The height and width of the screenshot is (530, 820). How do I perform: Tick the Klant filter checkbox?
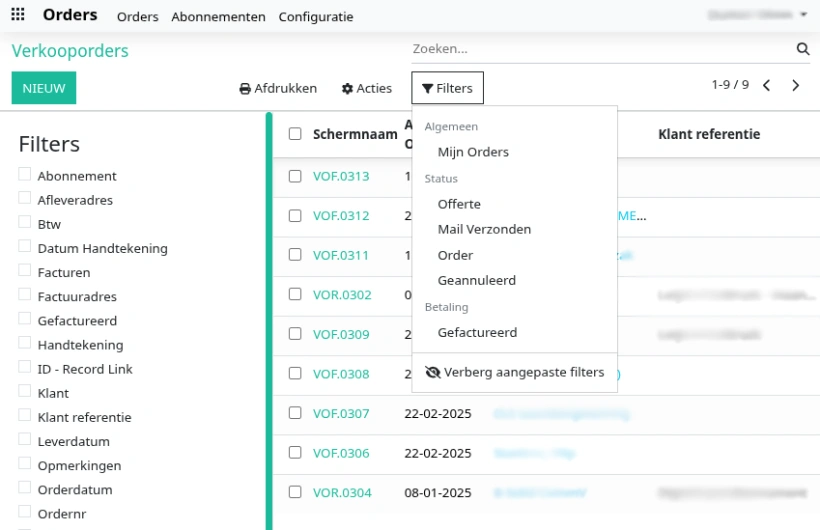tap(25, 391)
